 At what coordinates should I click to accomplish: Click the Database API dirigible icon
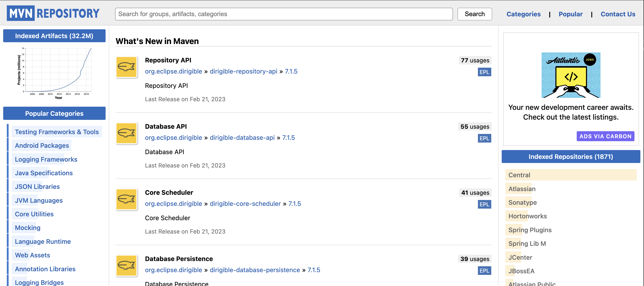(x=126, y=133)
